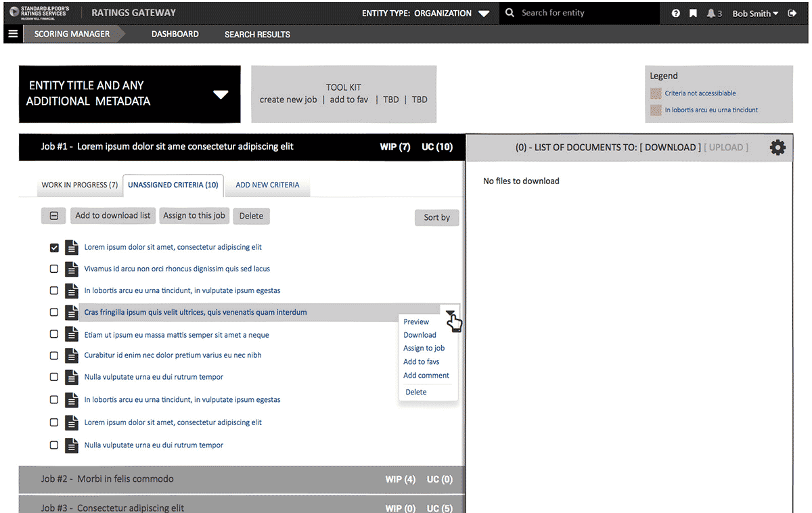Open the Entity Type dropdown

[x=483, y=14]
